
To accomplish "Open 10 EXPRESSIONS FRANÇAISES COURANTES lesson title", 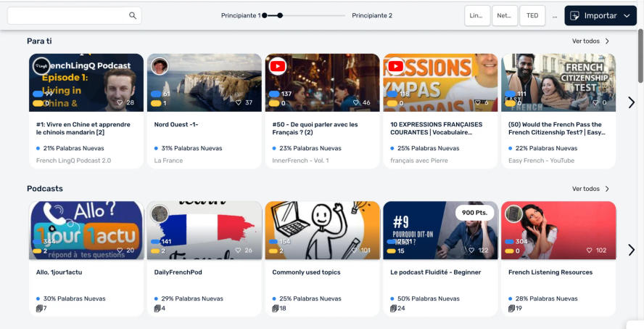I will point(436,129).
